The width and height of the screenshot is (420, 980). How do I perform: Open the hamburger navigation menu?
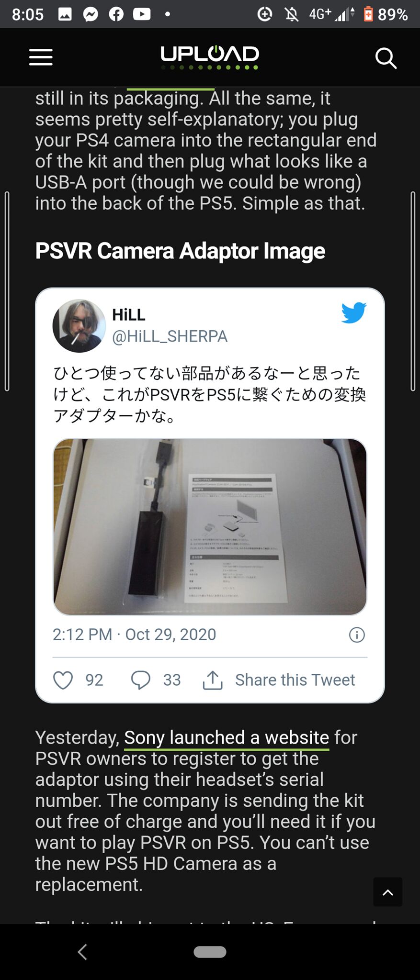(x=41, y=57)
